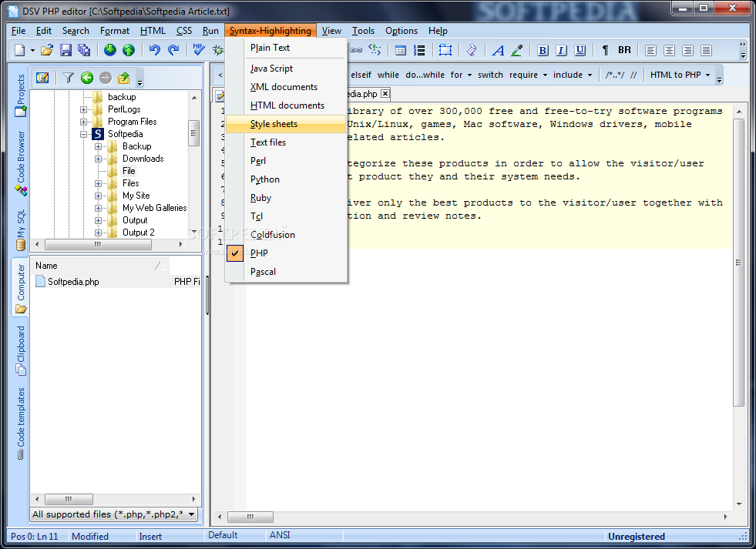The image size is (756, 549).
Task: Open a file using the folder icon
Action: tap(47, 50)
